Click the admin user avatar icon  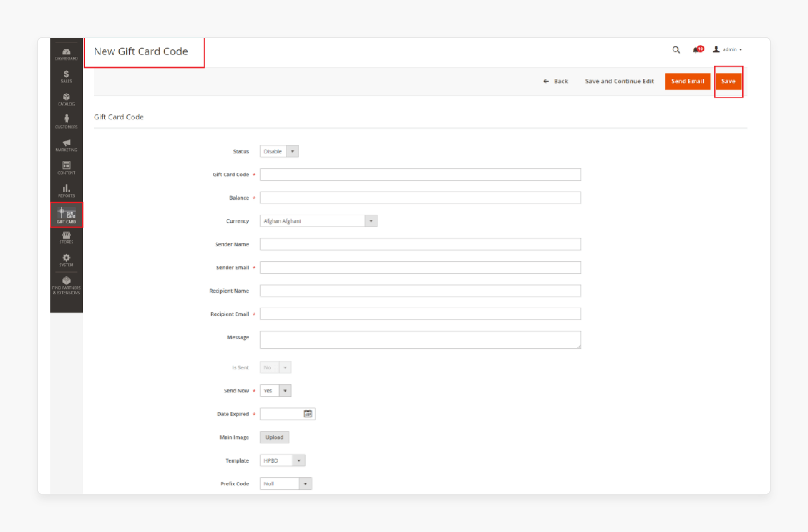coord(716,50)
